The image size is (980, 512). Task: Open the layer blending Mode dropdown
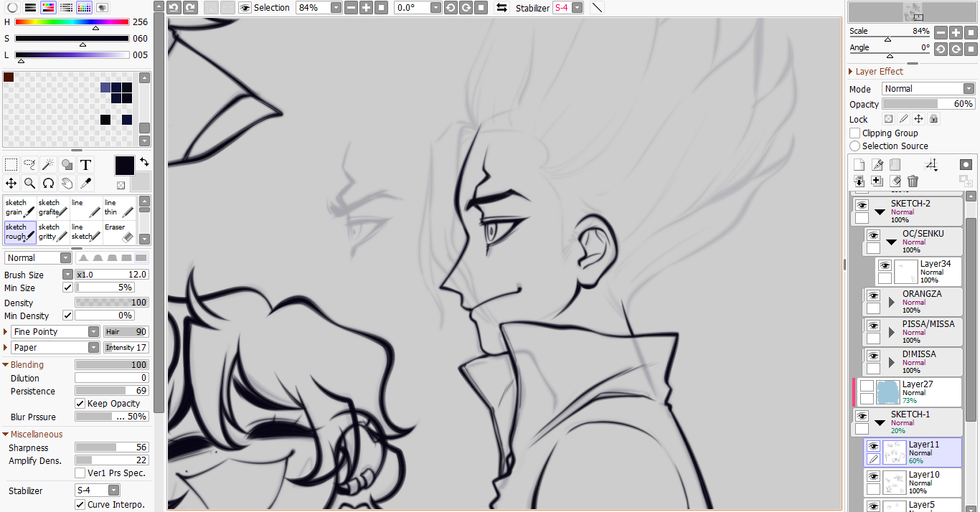[x=928, y=89]
